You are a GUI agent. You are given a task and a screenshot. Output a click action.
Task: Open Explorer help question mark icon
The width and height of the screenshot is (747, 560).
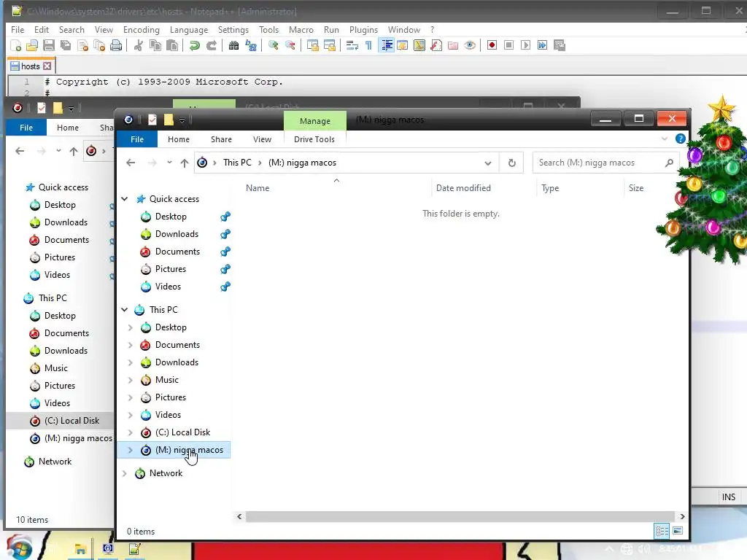pyautogui.click(x=681, y=139)
